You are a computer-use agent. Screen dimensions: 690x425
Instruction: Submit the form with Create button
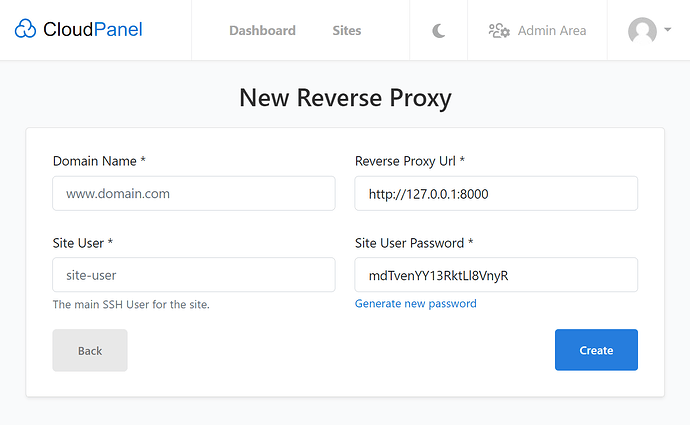click(x=596, y=350)
